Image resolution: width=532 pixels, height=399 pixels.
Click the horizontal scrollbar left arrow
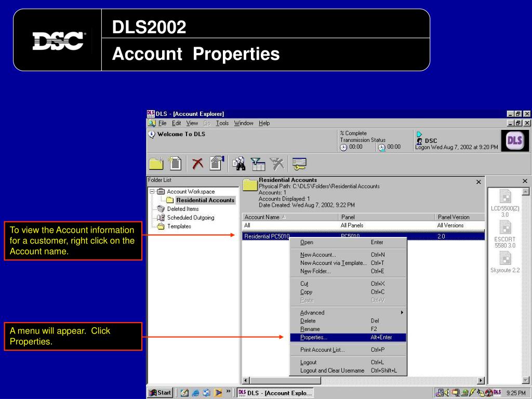pyautogui.click(x=246, y=381)
